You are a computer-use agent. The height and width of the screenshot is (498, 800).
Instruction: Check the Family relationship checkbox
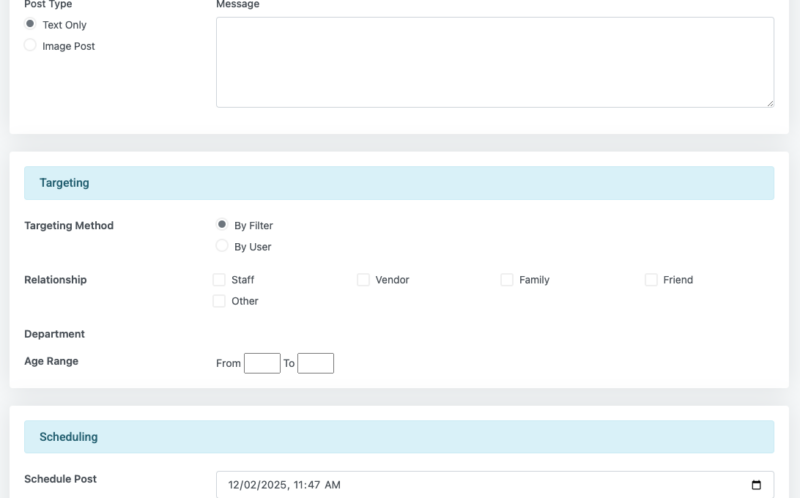point(507,280)
